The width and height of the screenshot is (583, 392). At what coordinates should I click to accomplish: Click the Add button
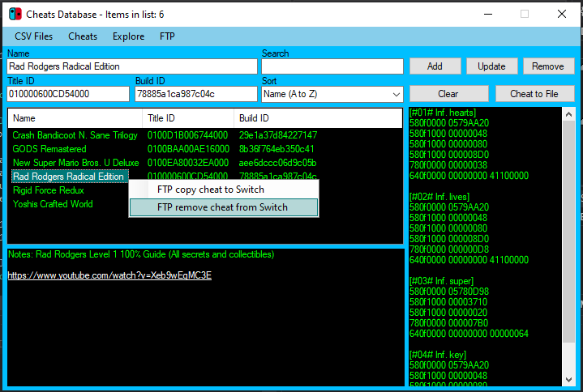click(435, 66)
